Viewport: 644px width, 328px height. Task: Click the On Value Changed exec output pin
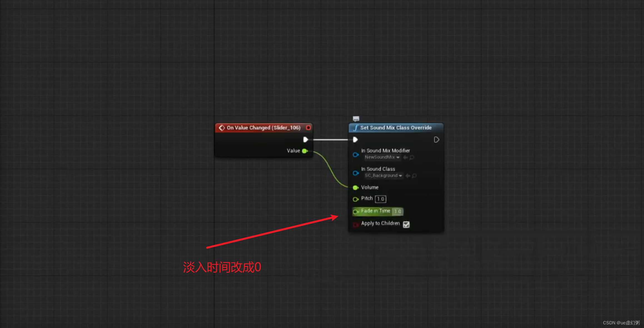305,139
